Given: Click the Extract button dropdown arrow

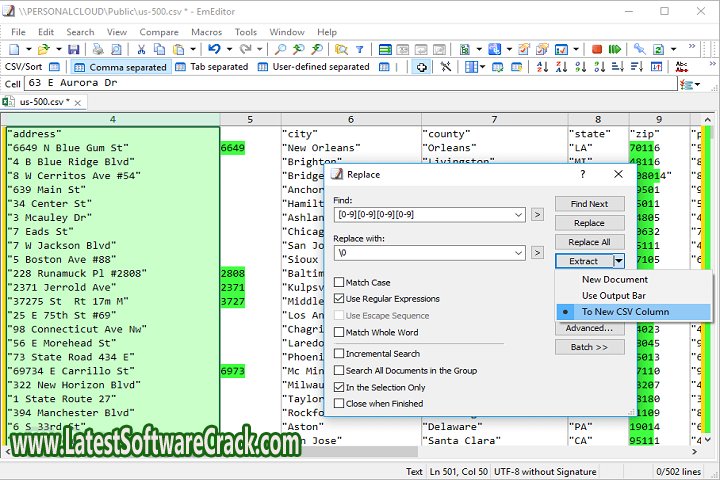Looking at the screenshot, I should click(x=619, y=261).
